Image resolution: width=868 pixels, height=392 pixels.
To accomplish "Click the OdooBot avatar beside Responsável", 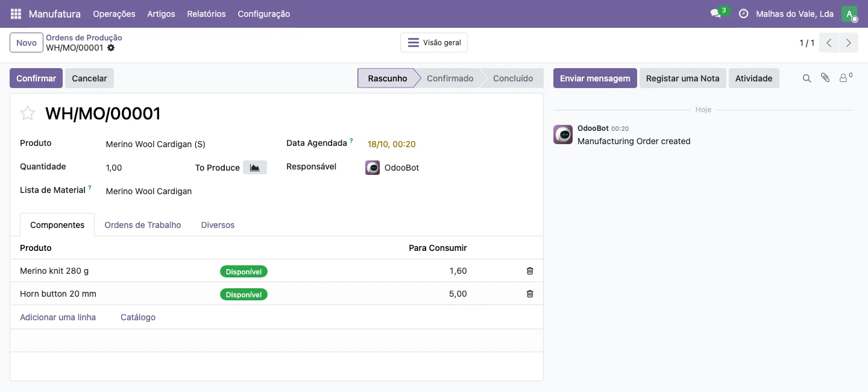I will (x=373, y=168).
